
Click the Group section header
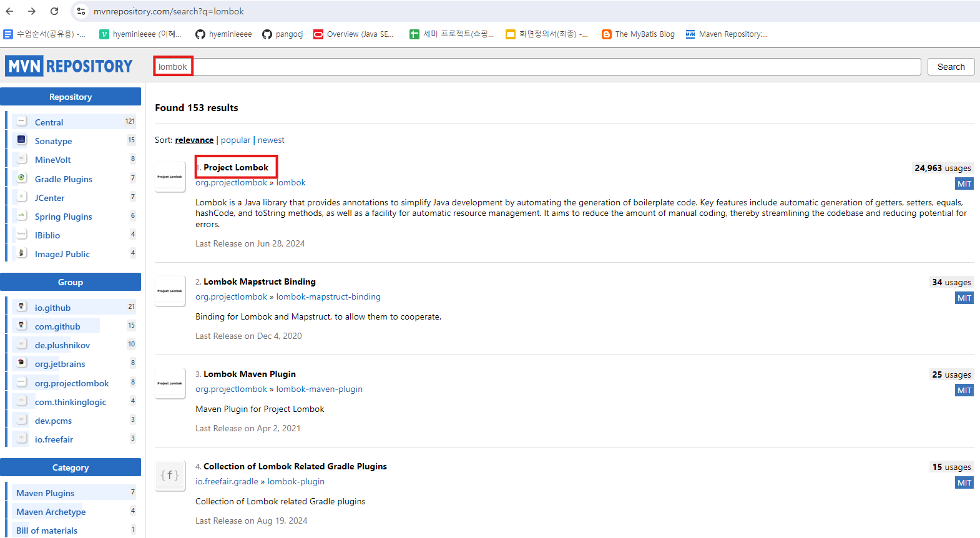click(x=71, y=282)
